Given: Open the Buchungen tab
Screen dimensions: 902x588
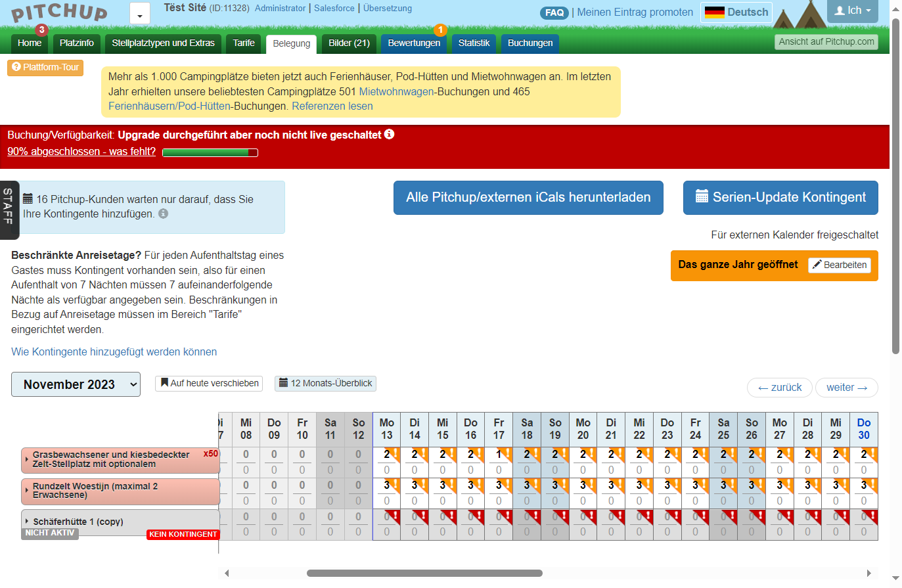Looking at the screenshot, I should point(530,43).
